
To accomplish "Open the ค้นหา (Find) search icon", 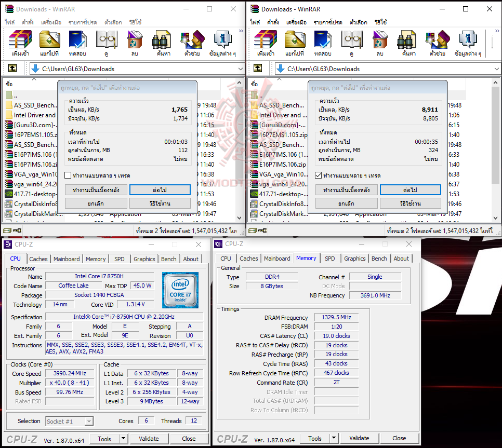I will tap(161, 42).
